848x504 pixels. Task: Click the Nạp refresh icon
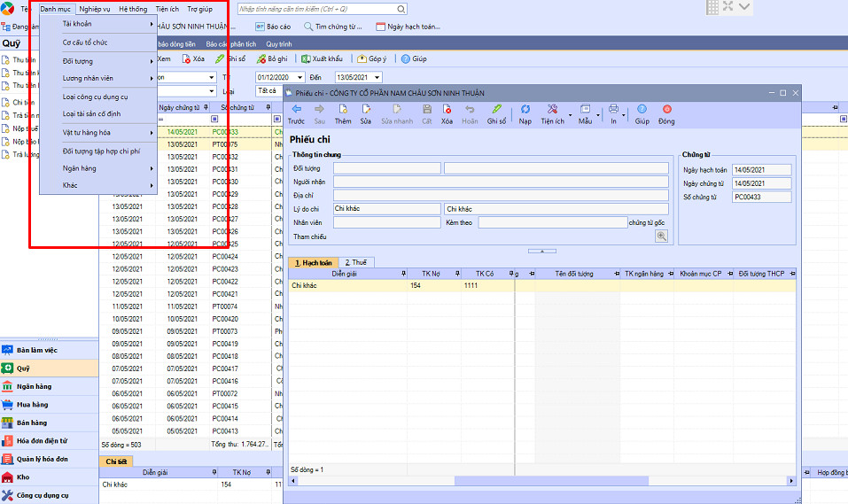click(x=525, y=109)
